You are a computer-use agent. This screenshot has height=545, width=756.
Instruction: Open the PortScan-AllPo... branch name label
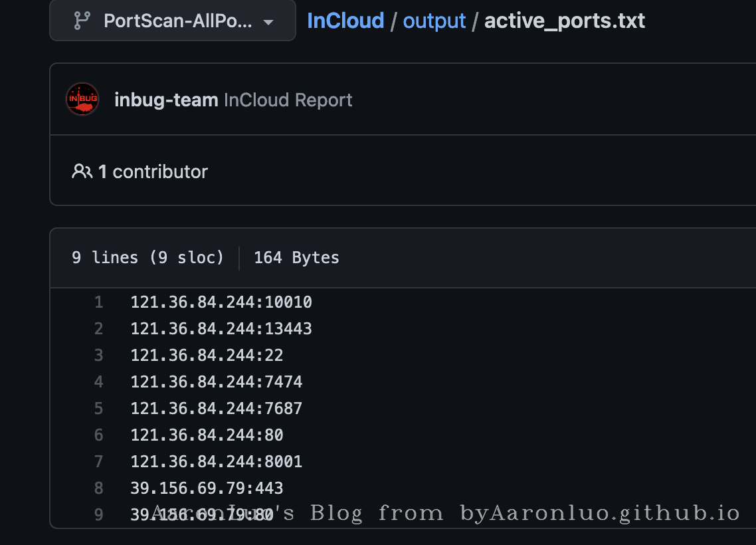point(177,21)
